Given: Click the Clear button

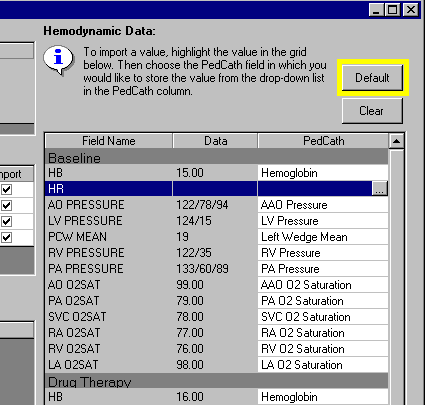Looking at the screenshot, I should click(x=372, y=111).
